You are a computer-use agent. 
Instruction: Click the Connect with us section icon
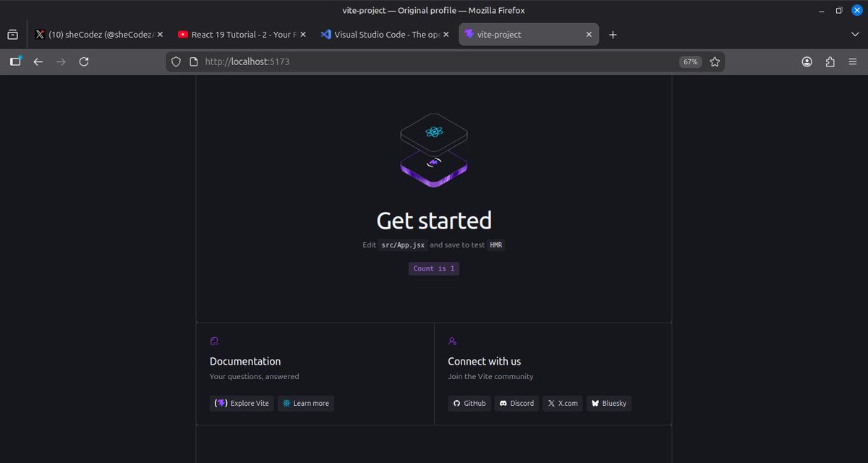tap(452, 341)
